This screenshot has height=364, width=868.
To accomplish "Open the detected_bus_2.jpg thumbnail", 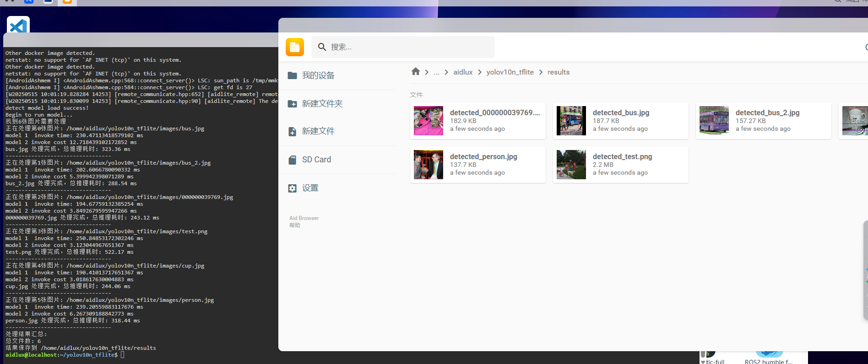I will (x=714, y=121).
